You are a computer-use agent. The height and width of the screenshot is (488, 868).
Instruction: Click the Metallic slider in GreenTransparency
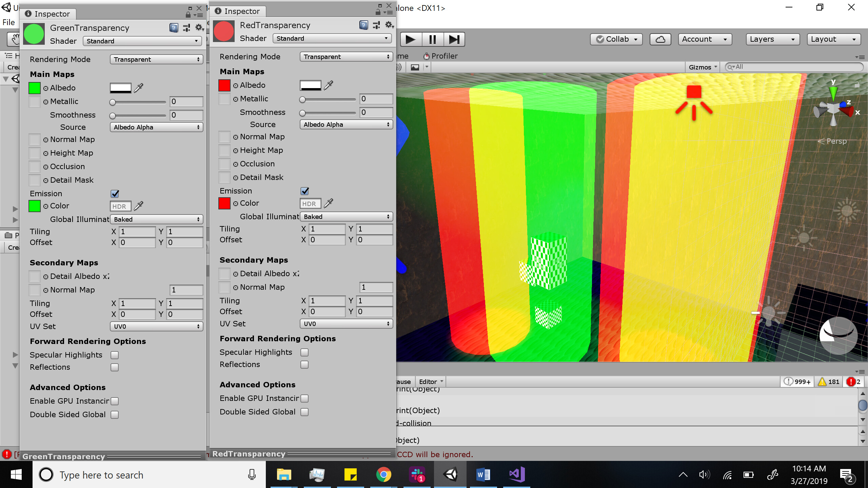[x=137, y=102]
